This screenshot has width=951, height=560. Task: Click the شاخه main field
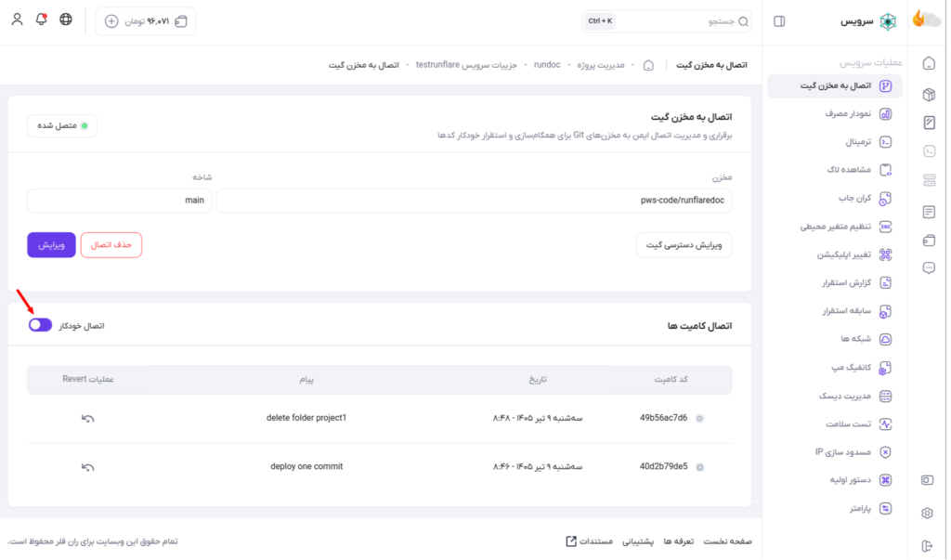click(x=120, y=201)
